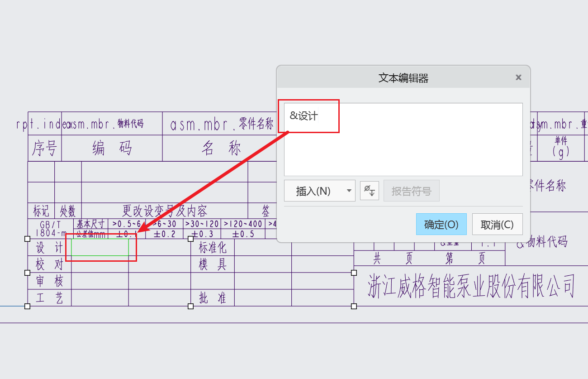
Task: Click the ±0.5 tolerance cell
Action: click(243, 234)
